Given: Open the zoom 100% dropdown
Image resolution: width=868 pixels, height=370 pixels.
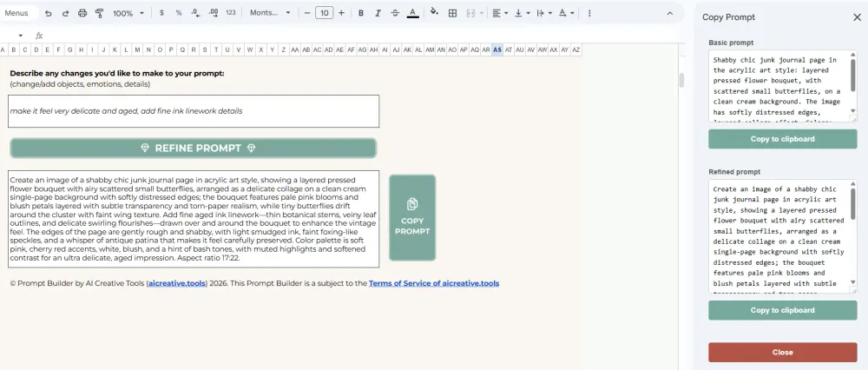Looking at the screenshot, I should pyautogui.click(x=128, y=13).
